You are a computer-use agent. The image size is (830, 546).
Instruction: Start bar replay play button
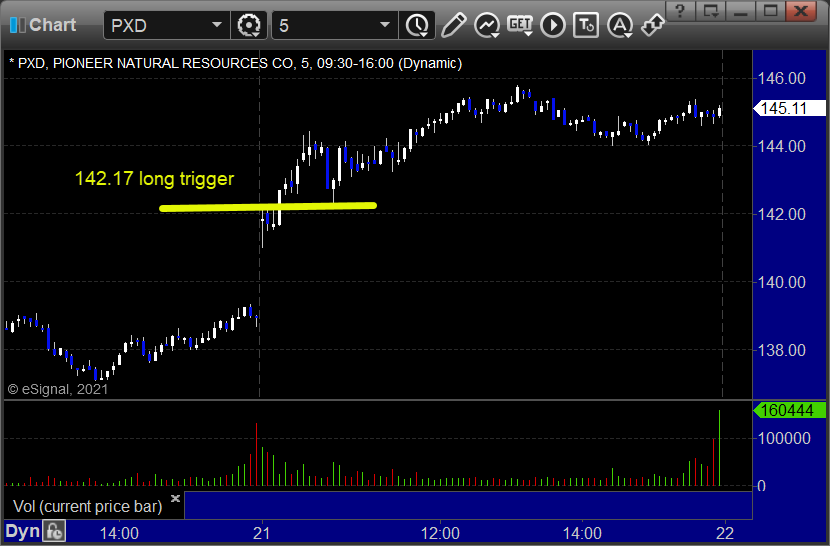553,25
